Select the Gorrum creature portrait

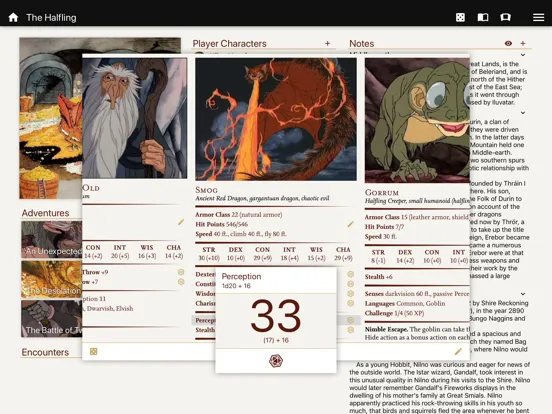417,120
